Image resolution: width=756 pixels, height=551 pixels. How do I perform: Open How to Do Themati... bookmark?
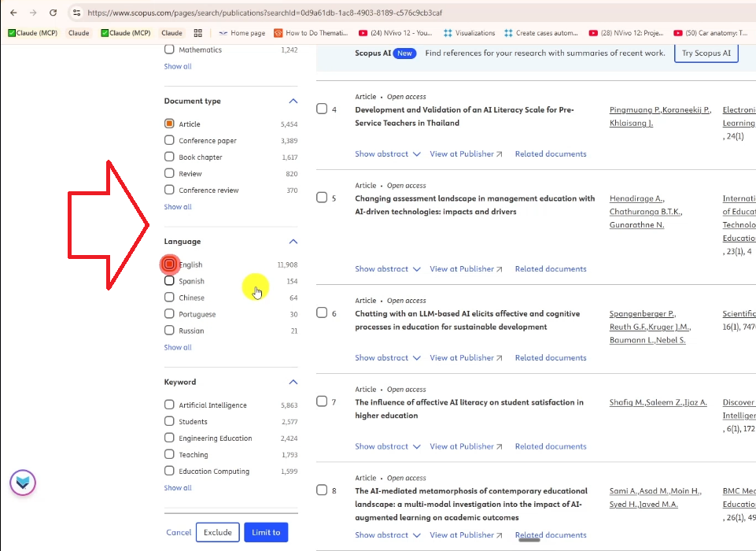pyautogui.click(x=311, y=33)
